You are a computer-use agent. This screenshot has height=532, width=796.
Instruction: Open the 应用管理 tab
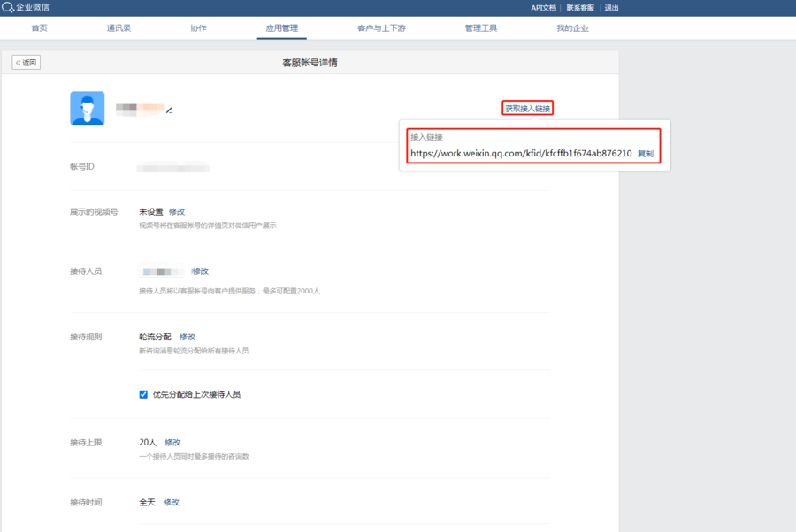click(282, 28)
